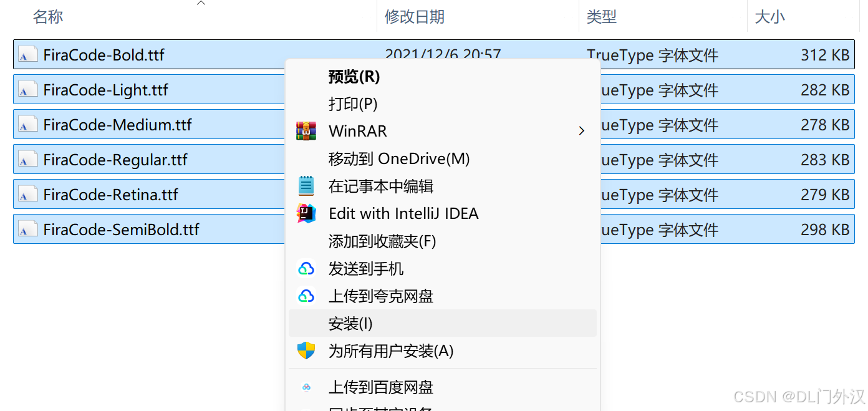The image size is (868, 411).
Task: Click the 修改日期 column header
Action: pos(415,17)
